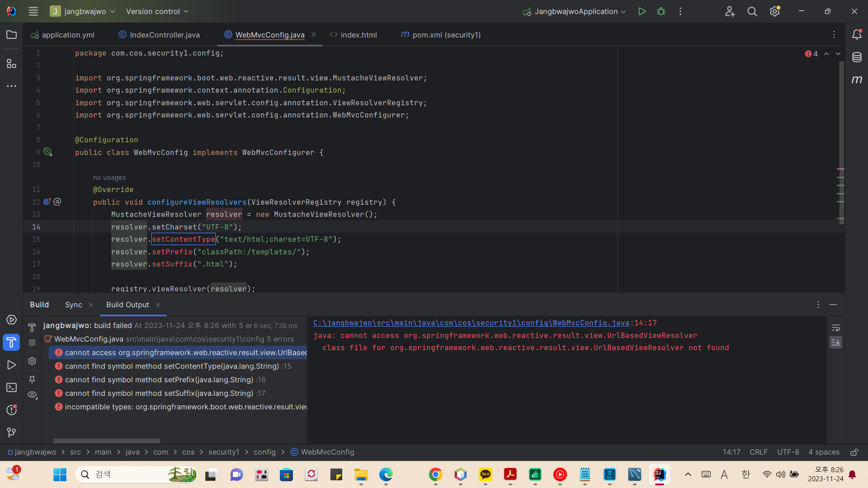The height and width of the screenshot is (488, 868).
Task: Open JangbwajwoApplication run configuration dropdown
Action: [574, 11]
